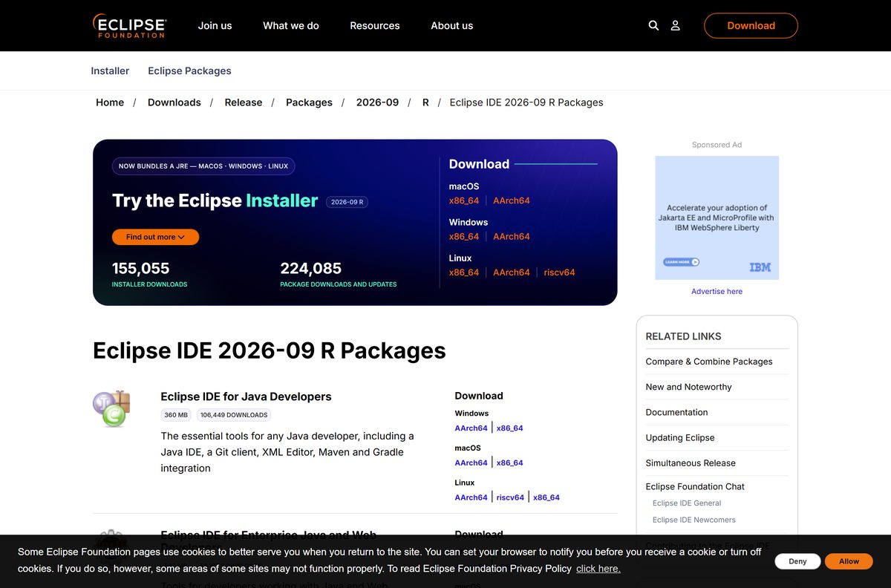This screenshot has width=891, height=588.
Task: Open the IBM WebSphere Liberty ad
Action: coord(717,218)
